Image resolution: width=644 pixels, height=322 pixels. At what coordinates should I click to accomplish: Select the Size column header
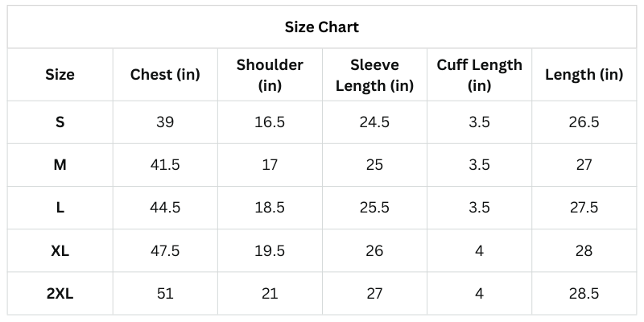(60, 75)
